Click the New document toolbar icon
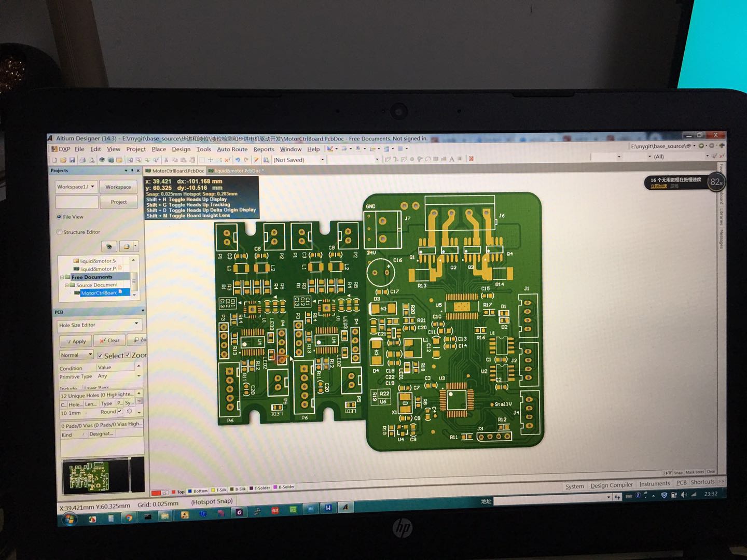Image resolution: width=747 pixels, height=560 pixels. point(54,160)
